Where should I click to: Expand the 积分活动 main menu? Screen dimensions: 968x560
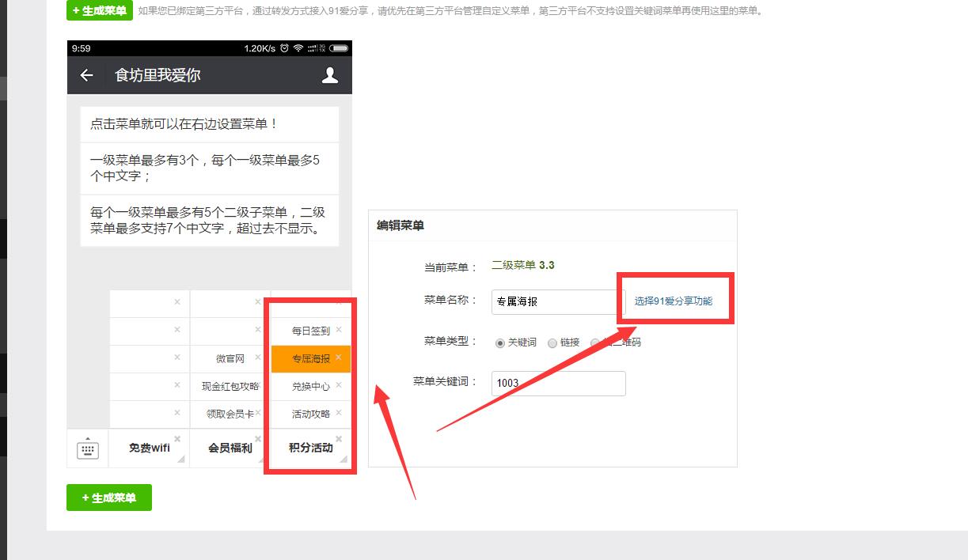click(310, 448)
